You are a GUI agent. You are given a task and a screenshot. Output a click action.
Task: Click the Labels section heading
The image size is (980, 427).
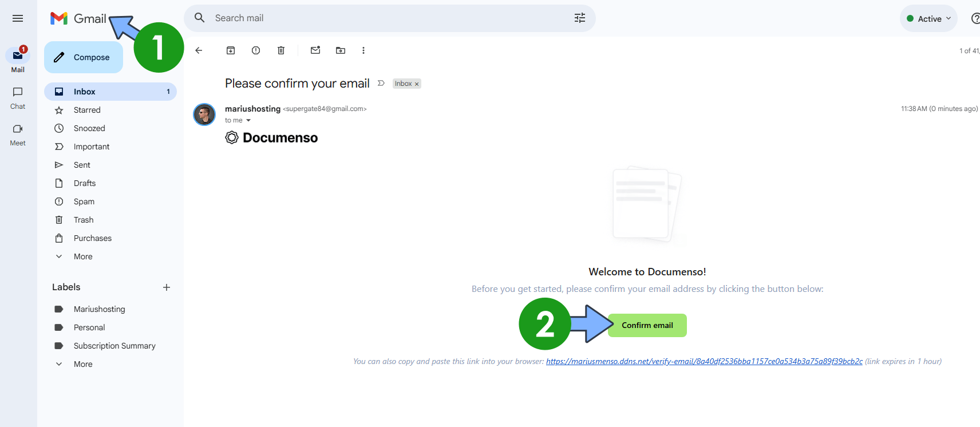pyautogui.click(x=66, y=287)
